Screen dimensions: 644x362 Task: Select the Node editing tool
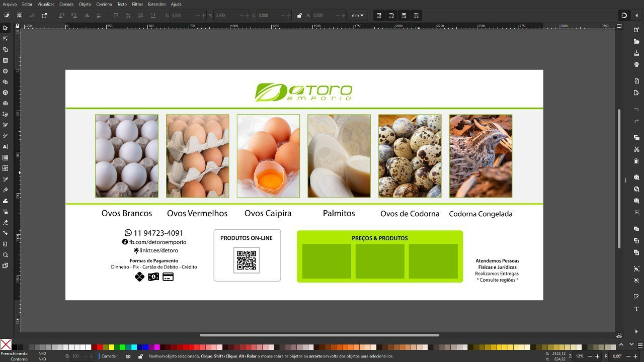click(x=6, y=39)
